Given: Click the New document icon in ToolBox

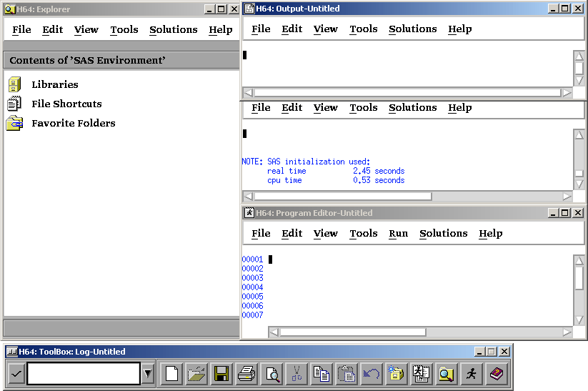Looking at the screenshot, I should coord(171,374).
